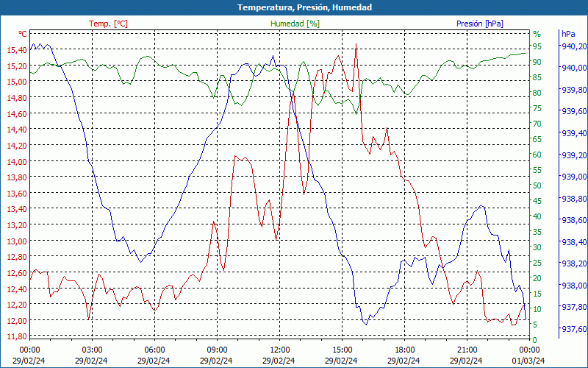Click the humidity axis value 95
Screen dimensions: 588x368
coord(537,46)
